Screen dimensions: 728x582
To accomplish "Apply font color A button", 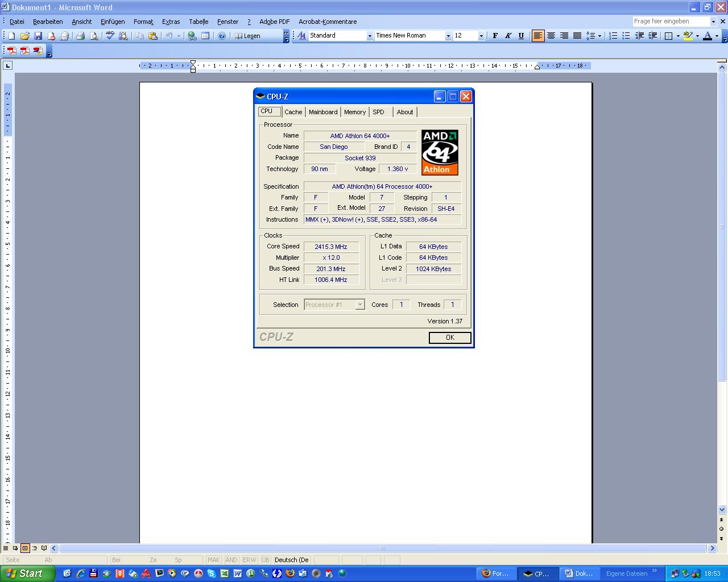I will point(708,36).
